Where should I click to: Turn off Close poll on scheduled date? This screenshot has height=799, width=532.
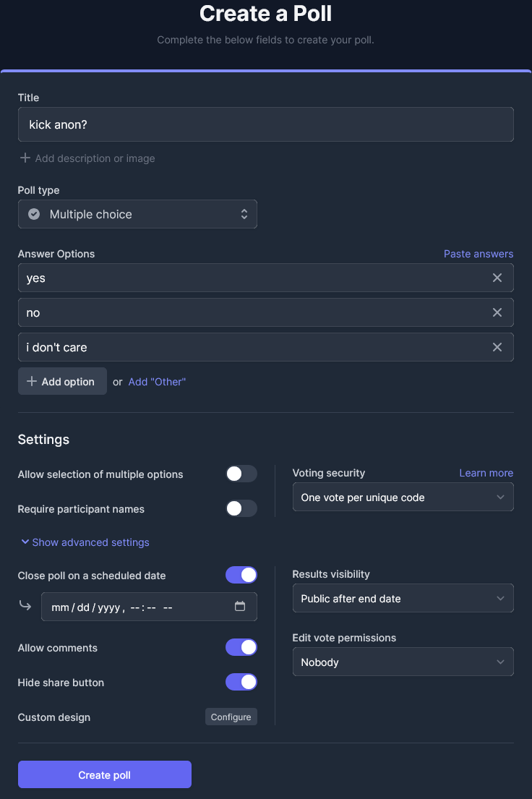click(x=241, y=576)
